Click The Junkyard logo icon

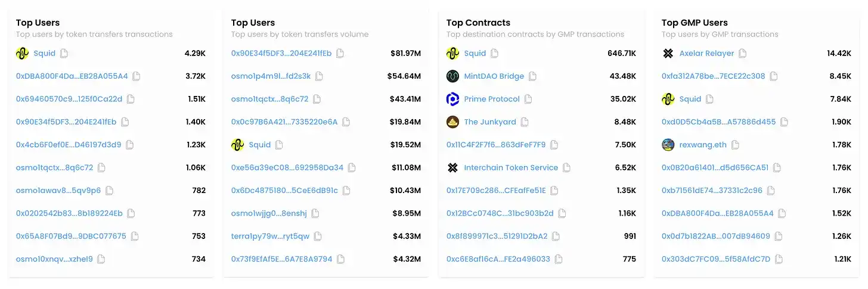[x=452, y=122]
